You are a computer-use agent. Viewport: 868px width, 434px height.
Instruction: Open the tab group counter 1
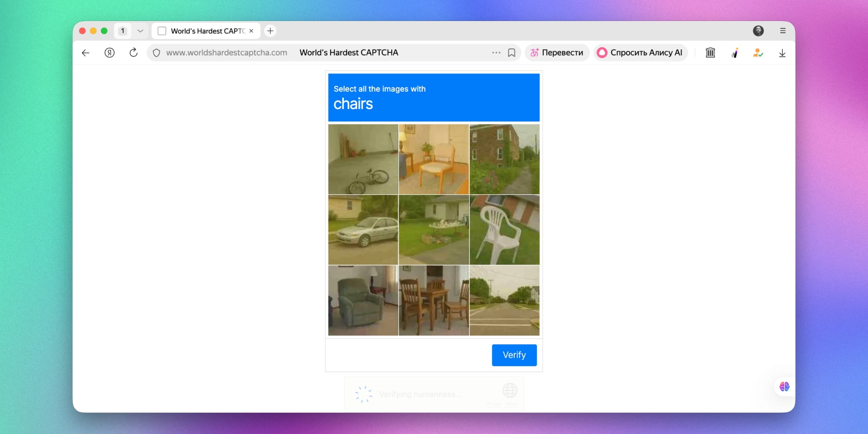click(x=123, y=31)
